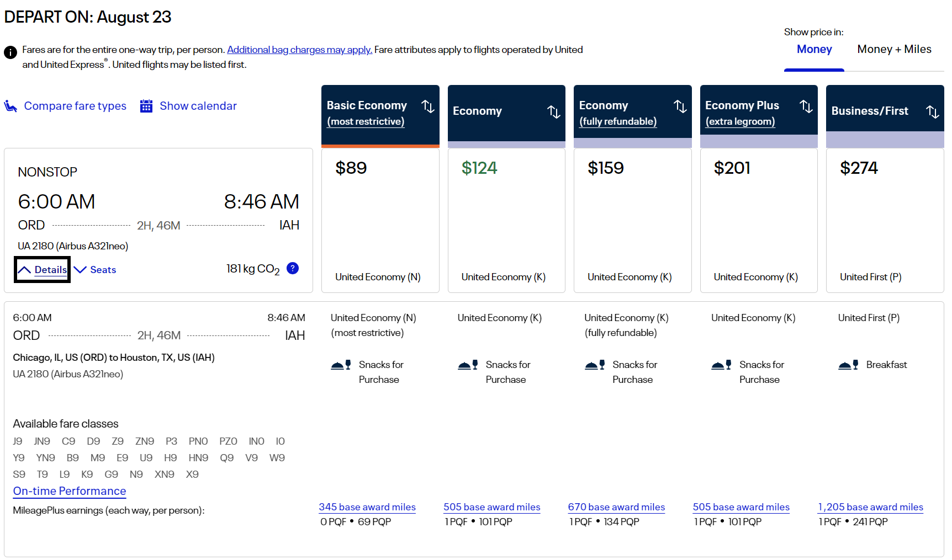Sort by Economy fully refundable arrows
Viewport: 952px width, 560px height.
[680, 106]
